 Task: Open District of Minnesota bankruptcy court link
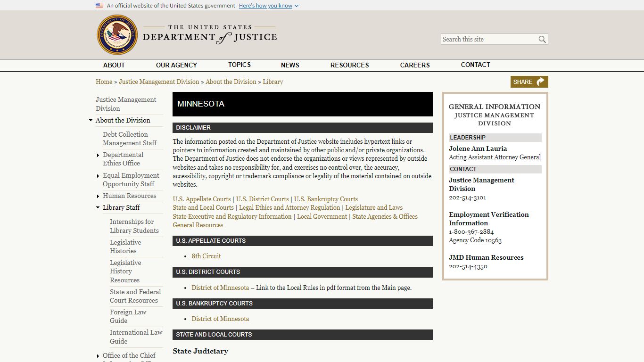tap(220, 319)
